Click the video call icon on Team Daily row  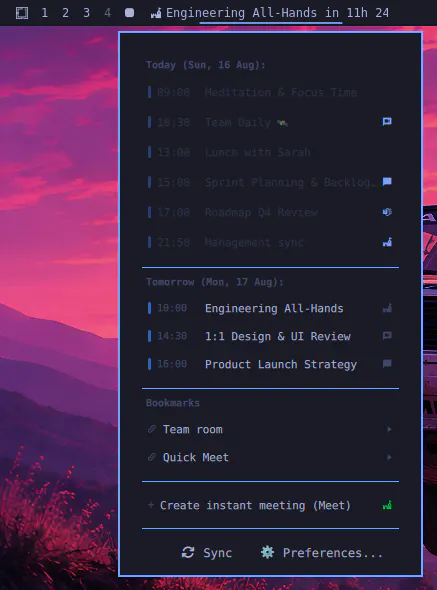coord(387,122)
